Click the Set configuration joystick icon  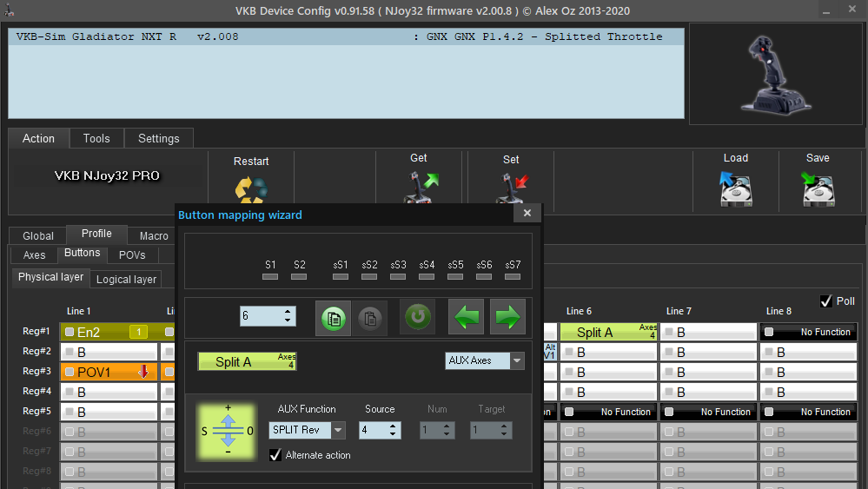point(512,188)
